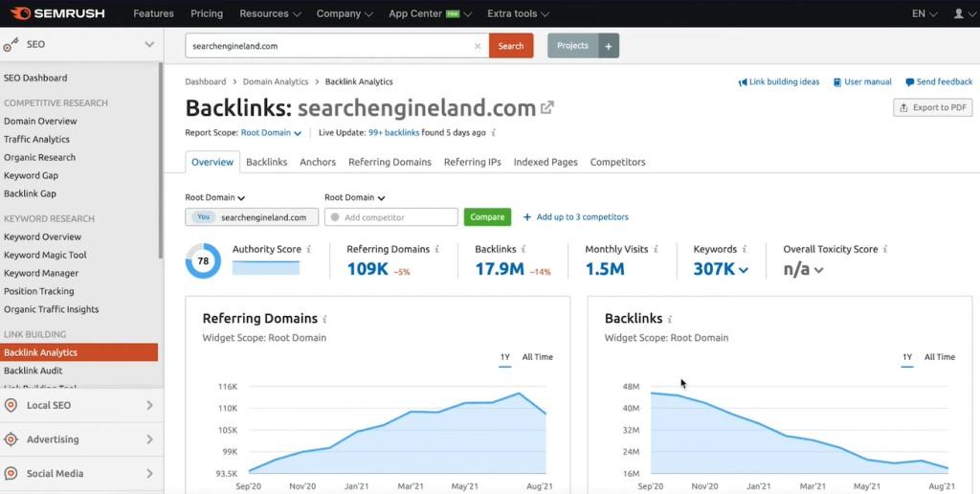The width and height of the screenshot is (980, 494).
Task: Click the Projects button
Action: pyautogui.click(x=572, y=46)
